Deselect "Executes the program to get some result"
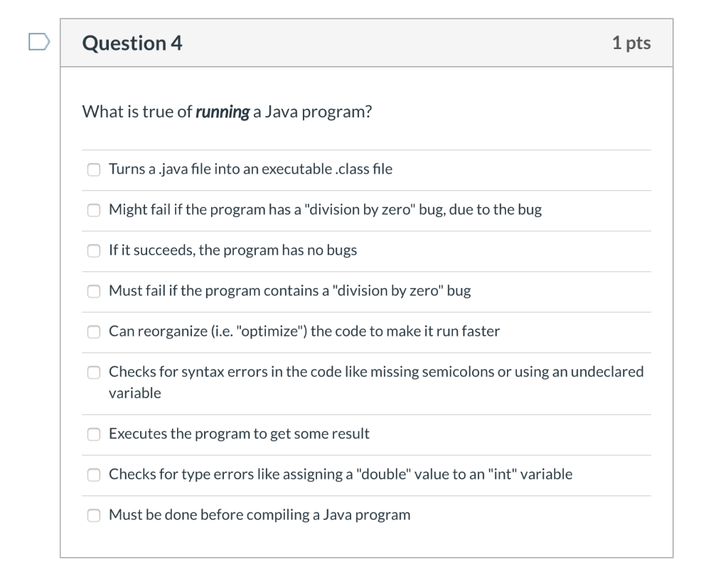Image resolution: width=728 pixels, height=587 pixels. pos(93,434)
